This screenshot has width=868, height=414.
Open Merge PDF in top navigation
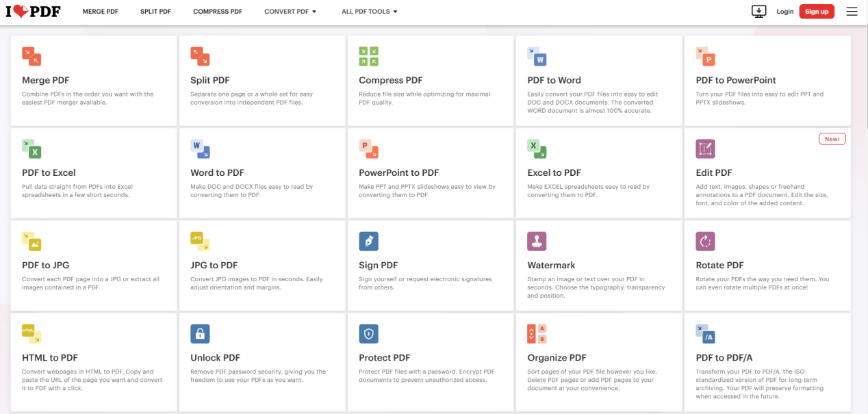[x=100, y=12]
